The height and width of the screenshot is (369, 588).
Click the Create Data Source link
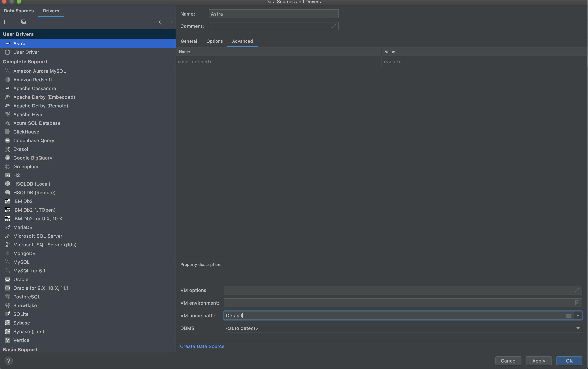pyautogui.click(x=202, y=346)
